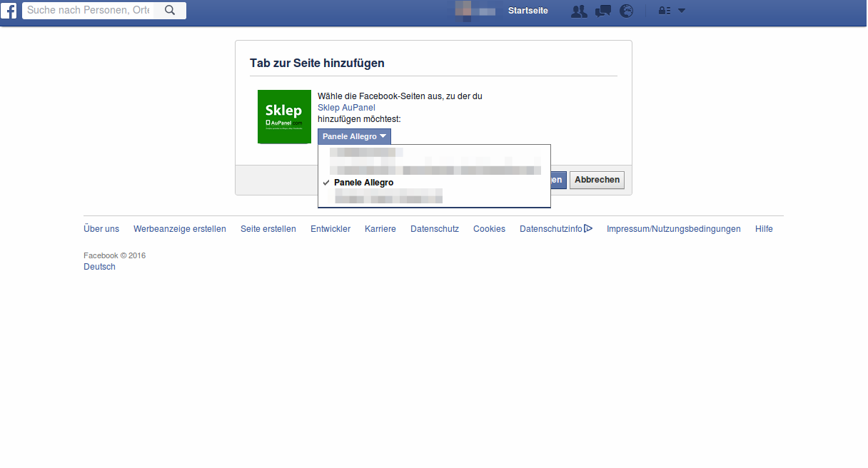Open Impressum/Nutzungsbedingungen footer link
The image size is (868, 468).
[674, 229]
